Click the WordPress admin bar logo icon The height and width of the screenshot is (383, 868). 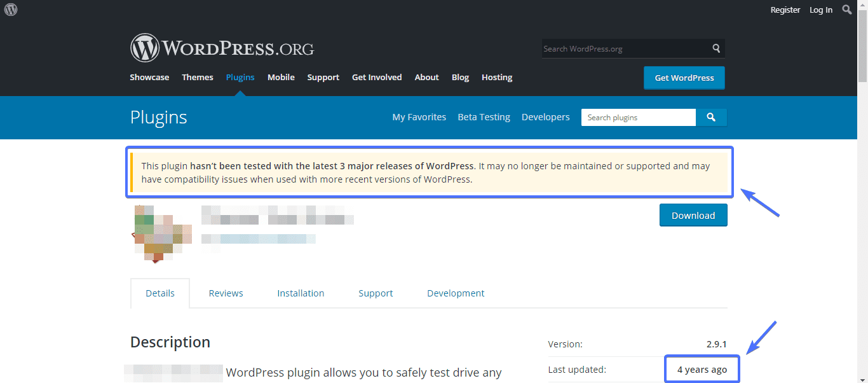tap(11, 10)
